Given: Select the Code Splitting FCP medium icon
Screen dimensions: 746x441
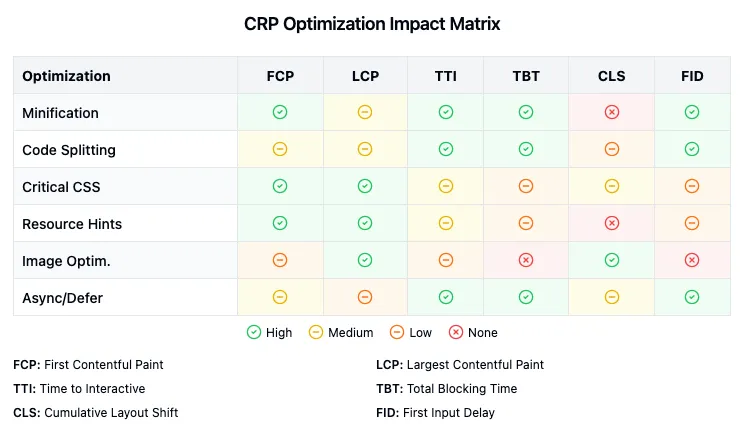Looking at the screenshot, I should (280, 149).
